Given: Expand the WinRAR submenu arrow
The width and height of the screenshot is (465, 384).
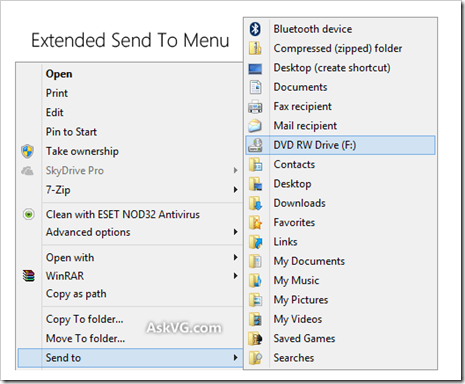Looking at the screenshot, I should (236, 276).
